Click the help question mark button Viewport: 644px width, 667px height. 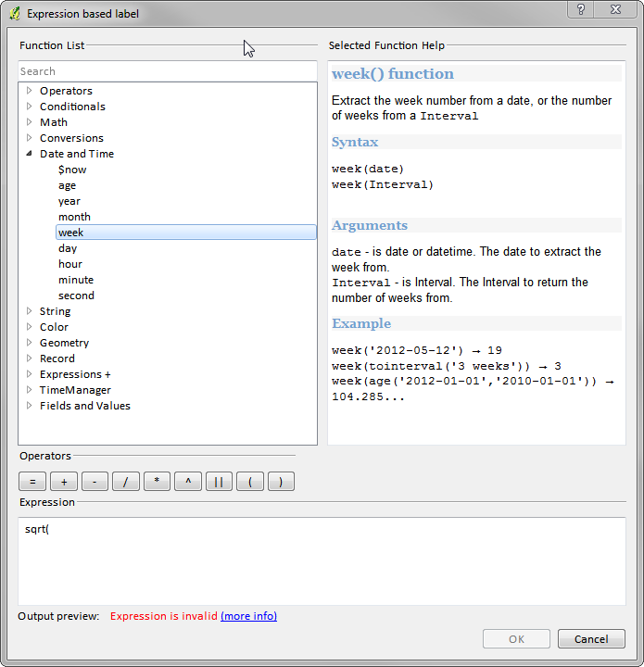point(581,10)
